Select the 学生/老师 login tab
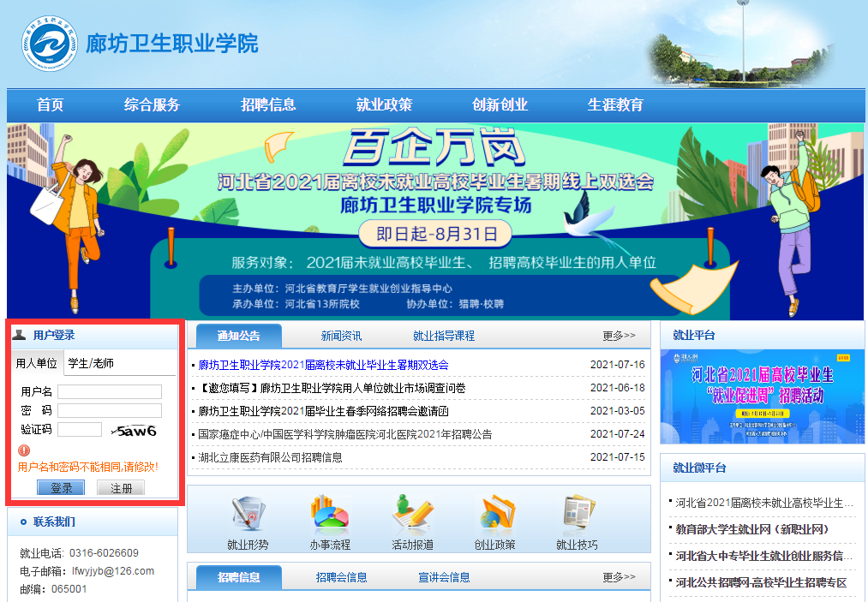Viewport: 868px width, 602px height. (91, 363)
